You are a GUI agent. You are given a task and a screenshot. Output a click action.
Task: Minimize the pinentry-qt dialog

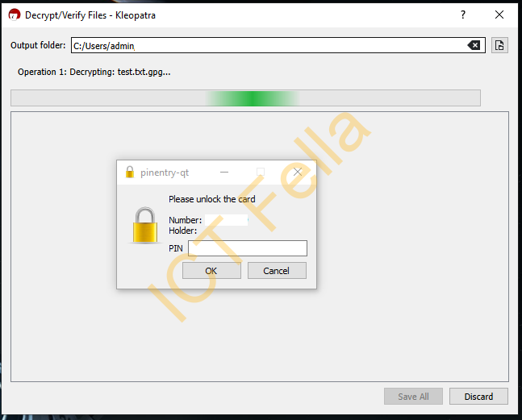tap(224, 173)
